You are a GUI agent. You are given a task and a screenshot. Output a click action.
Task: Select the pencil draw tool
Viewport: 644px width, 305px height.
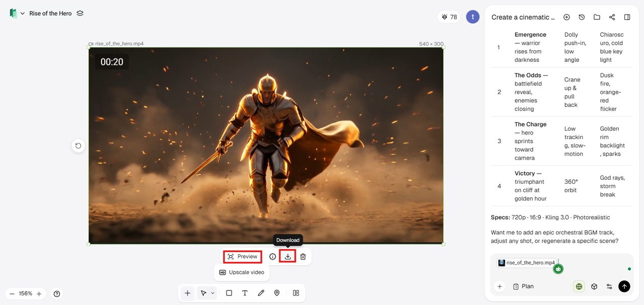point(261,293)
